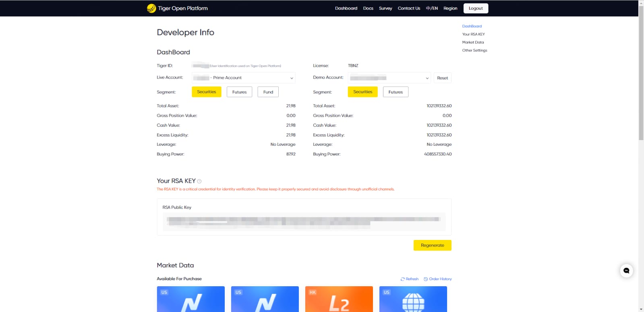The image size is (644, 312).
Task: Open the chat support bubble icon
Action: pos(626,271)
